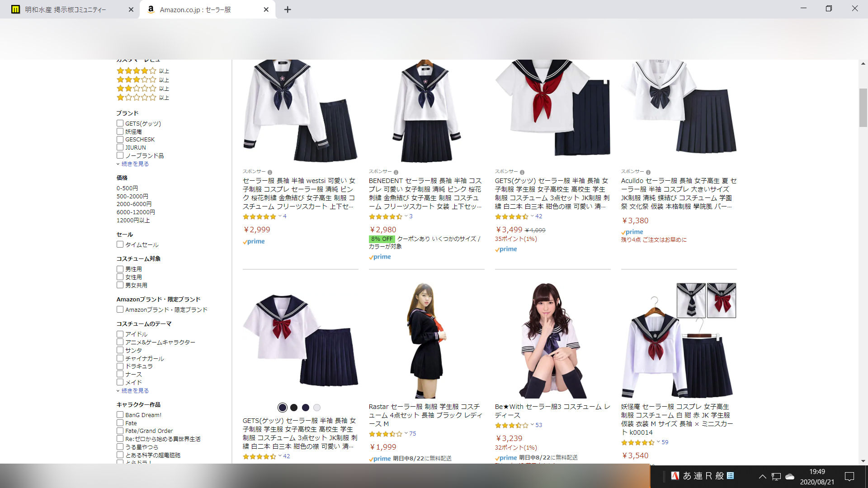Open the Aculldo セーラー服 product title
This screenshot has width=868, height=488.
679,193
